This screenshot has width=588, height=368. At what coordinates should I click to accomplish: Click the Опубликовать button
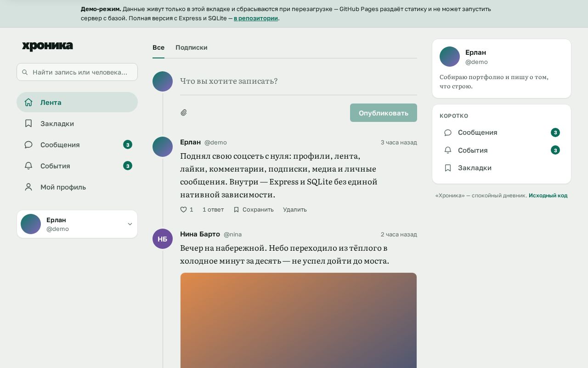[x=384, y=113]
